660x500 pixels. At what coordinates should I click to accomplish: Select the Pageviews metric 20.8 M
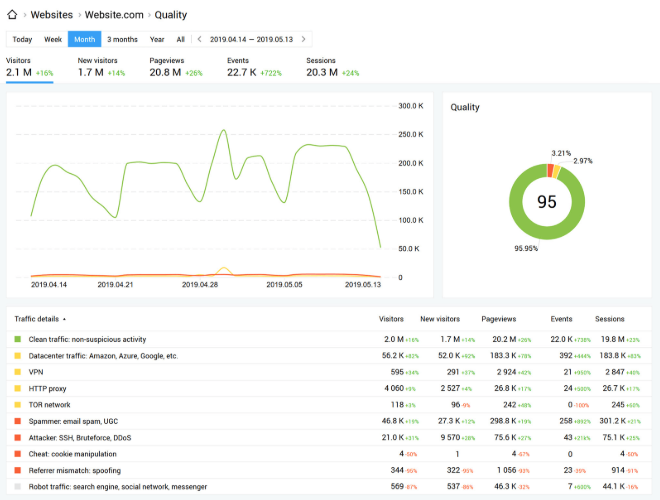[176, 67]
